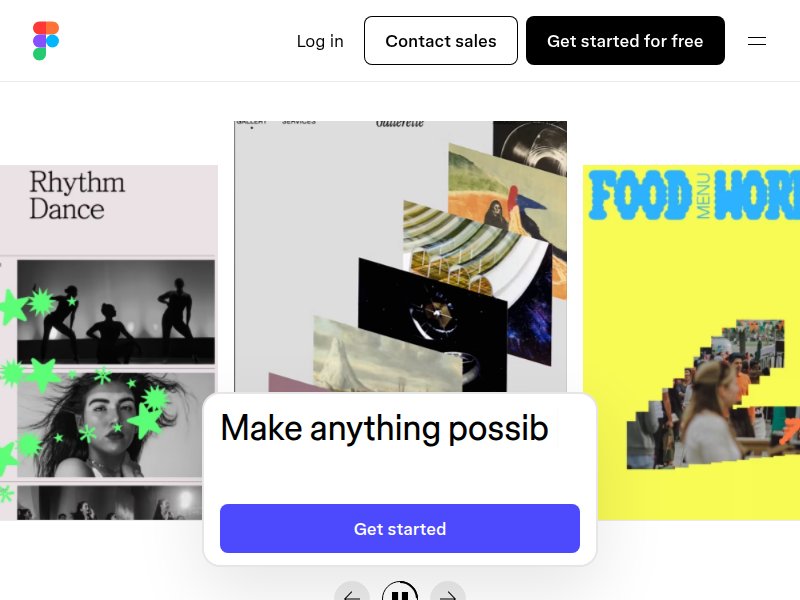This screenshot has width=800, height=600.
Task: Click Get started for free button
Action: (625, 40)
